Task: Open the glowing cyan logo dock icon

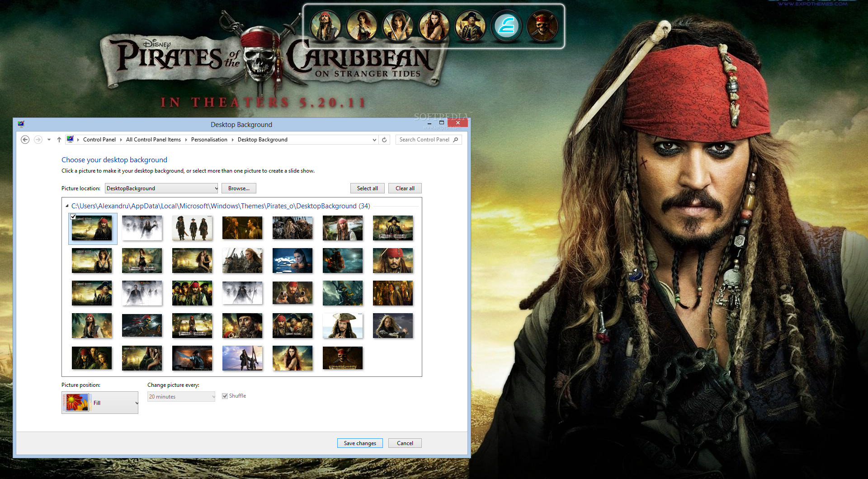Action: point(506,26)
